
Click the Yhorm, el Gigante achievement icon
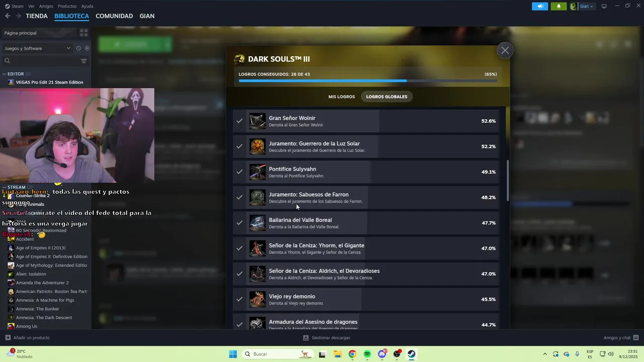[x=258, y=248]
